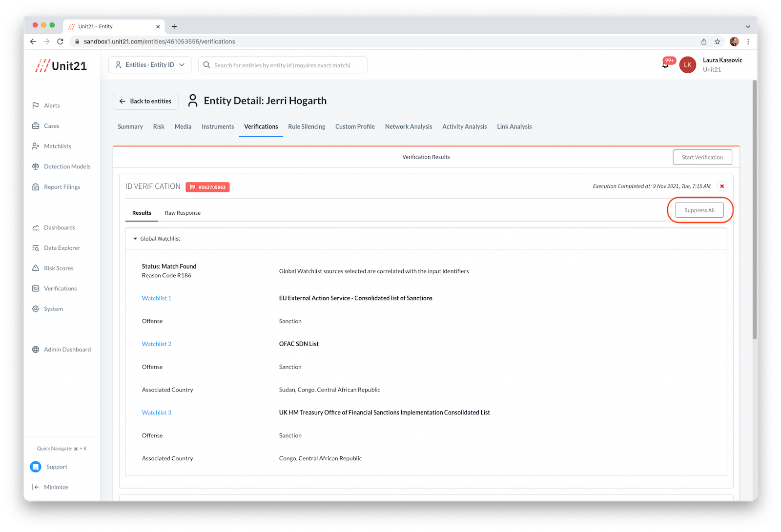Switch to Instruments tab

point(218,126)
